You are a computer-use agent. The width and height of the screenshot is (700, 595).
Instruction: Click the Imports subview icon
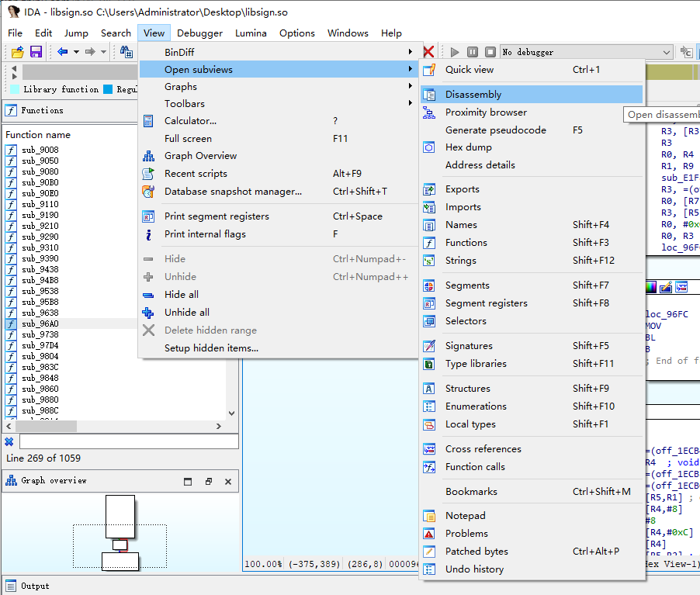tap(429, 208)
